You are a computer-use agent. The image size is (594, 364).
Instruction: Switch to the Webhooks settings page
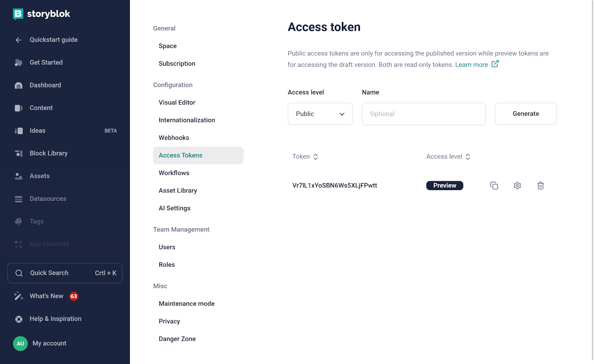(x=174, y=137)
